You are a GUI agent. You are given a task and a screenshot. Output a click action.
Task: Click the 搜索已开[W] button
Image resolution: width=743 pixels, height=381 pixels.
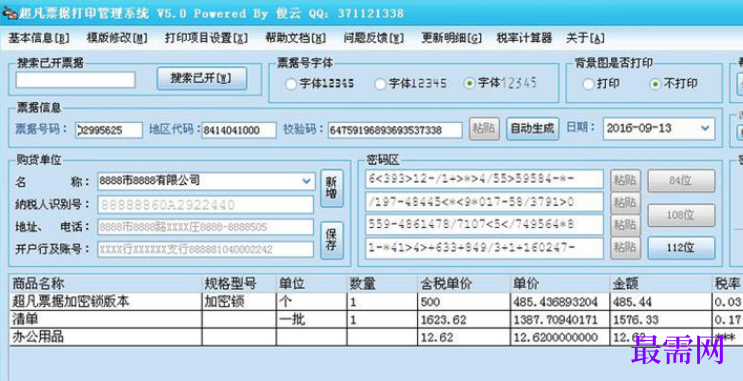pos(202,79)
